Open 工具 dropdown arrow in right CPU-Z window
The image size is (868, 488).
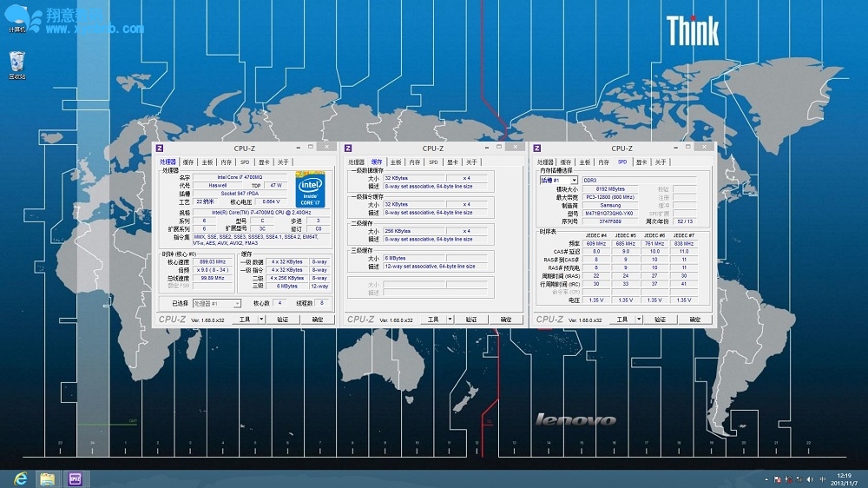click(639, 320)
